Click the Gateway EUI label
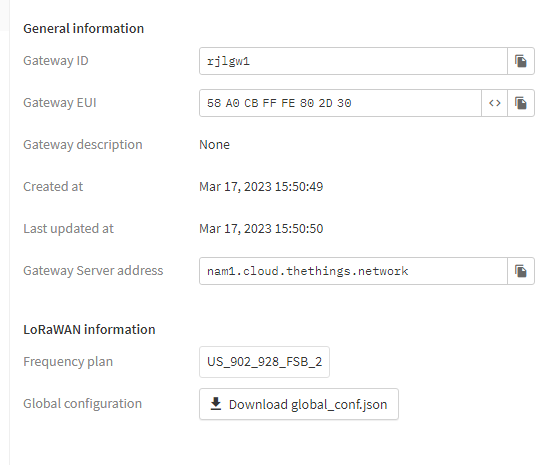The width and height of the screenshot is (556, 465). click(60, 103)
